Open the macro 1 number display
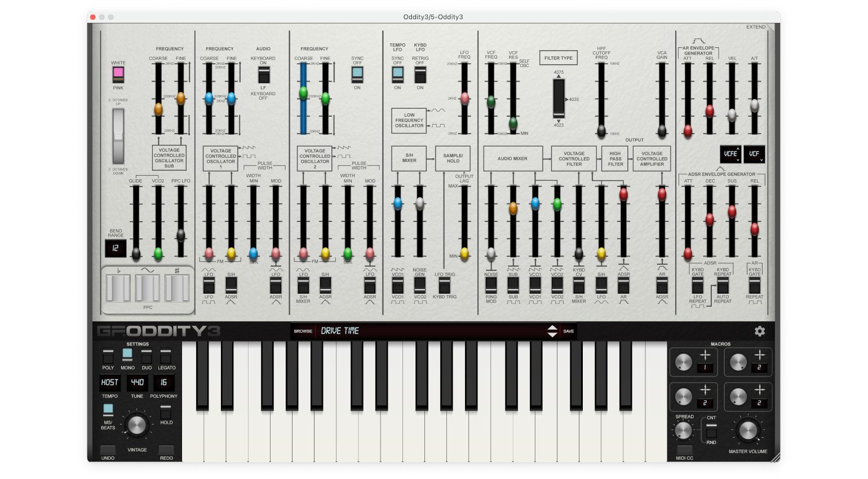 705,368
